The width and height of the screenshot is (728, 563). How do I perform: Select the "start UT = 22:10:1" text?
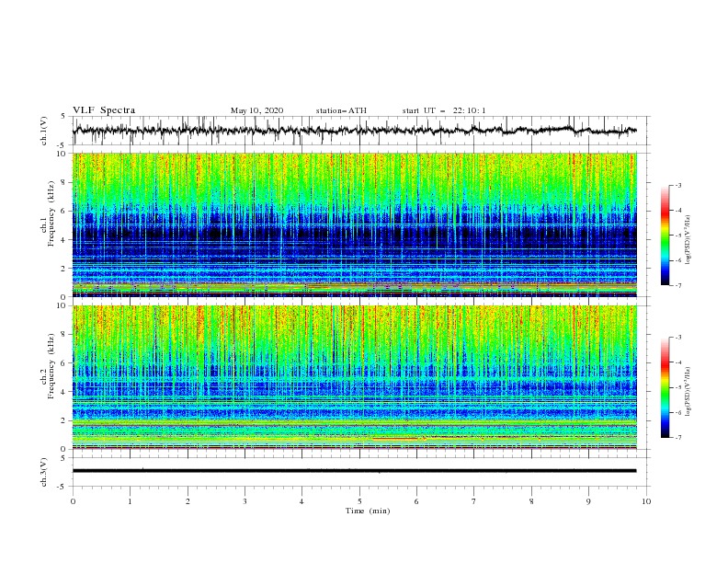[444, 110]
